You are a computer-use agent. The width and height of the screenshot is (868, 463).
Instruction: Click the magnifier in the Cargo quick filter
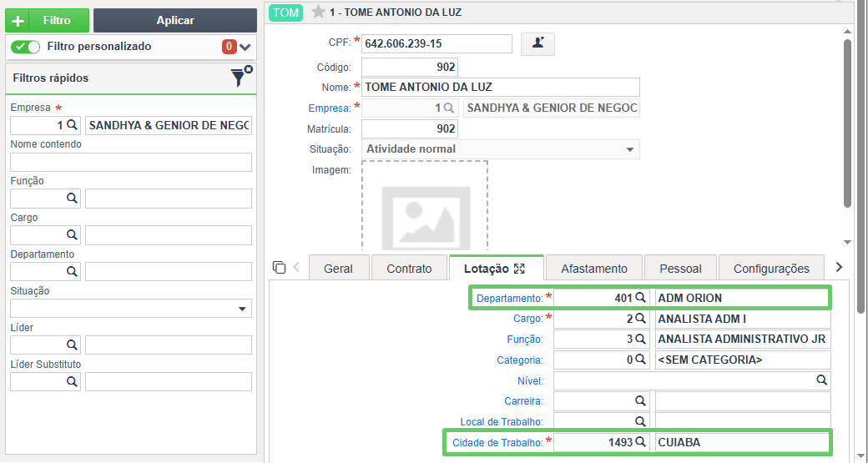point(72,234)
